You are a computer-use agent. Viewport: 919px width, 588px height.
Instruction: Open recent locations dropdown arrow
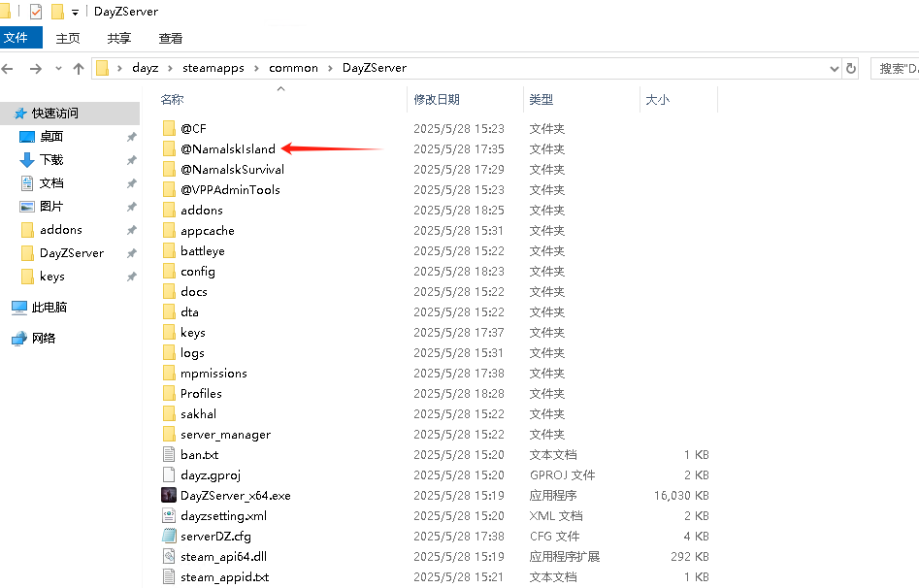(58, 69)
